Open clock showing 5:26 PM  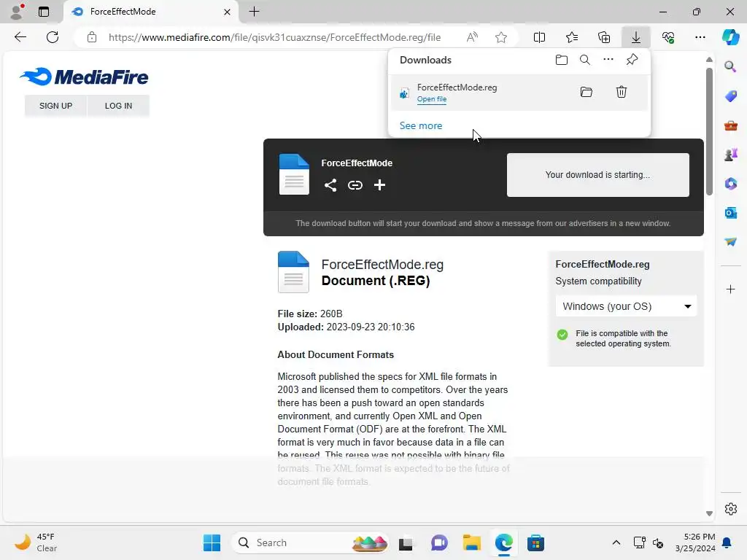tap(695, 542)
